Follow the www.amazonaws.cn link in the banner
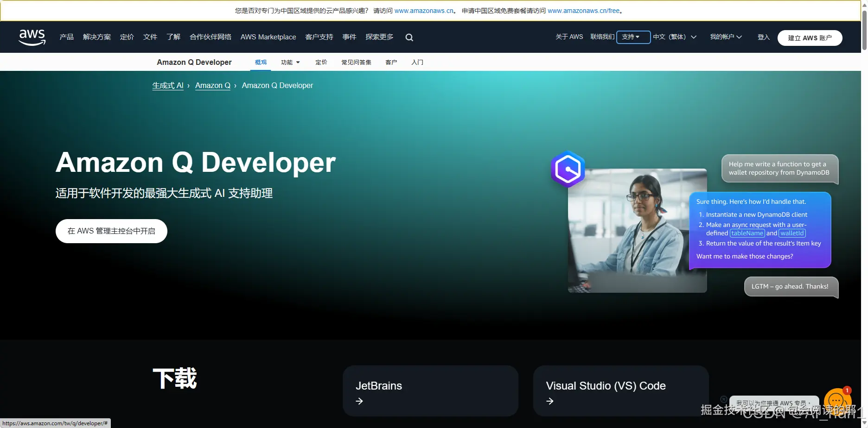Image resolution: width=868 pixels, height=428 pixels. (424, 11)
